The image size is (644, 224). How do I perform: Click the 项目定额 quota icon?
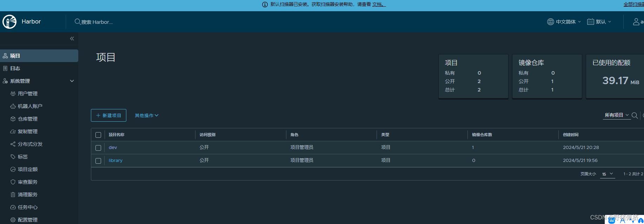pos(13,169)
